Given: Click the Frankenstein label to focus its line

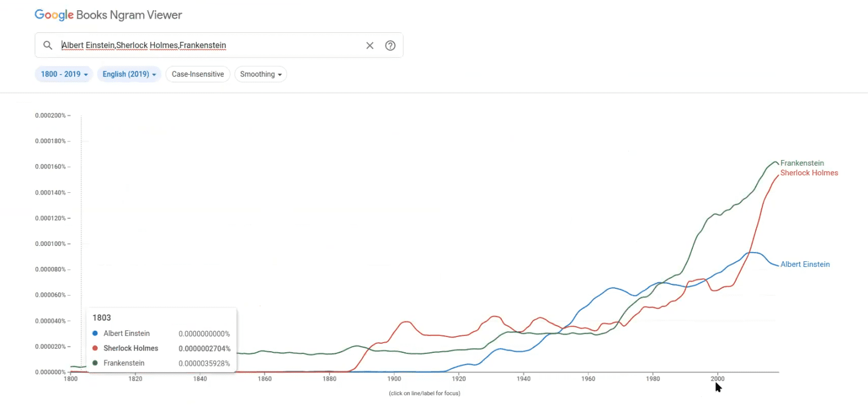Looking at the screenshot, I should coord(802,163).
